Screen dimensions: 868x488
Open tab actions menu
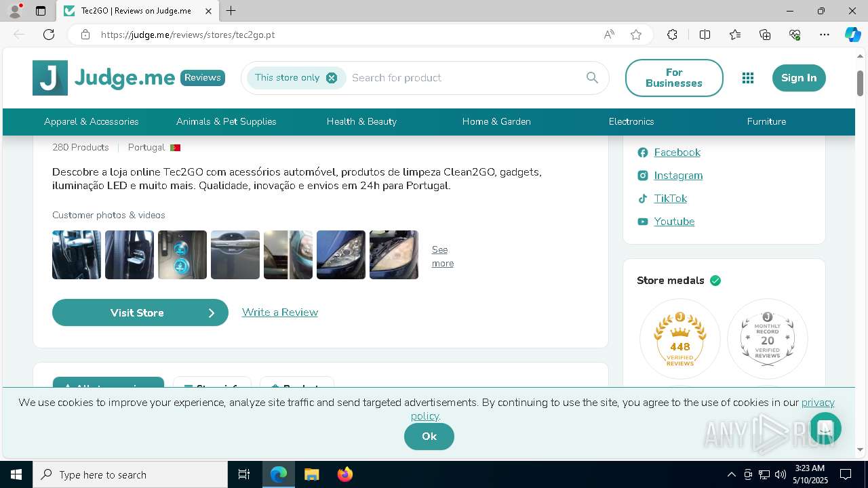coord(41,11)
